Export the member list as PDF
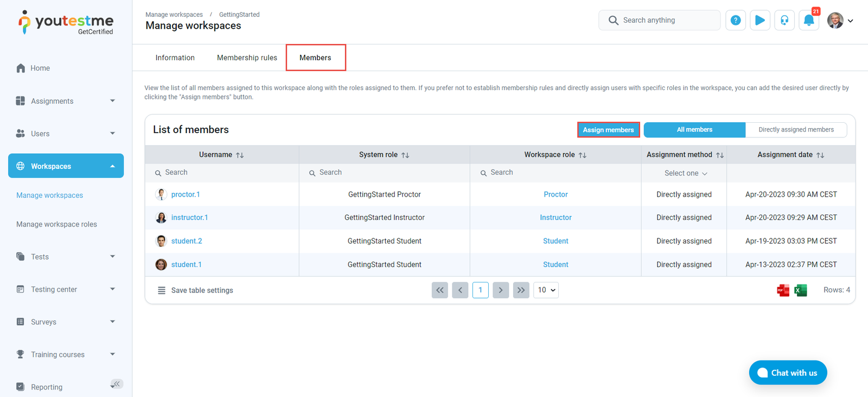Screen dimensions: 868x397 (x=783, y=291)
